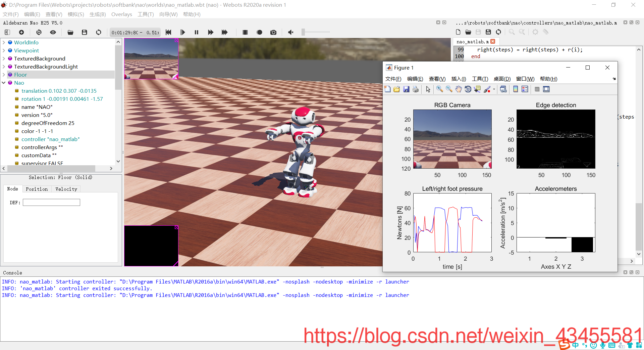Print the figure with the printer icon

416,89
